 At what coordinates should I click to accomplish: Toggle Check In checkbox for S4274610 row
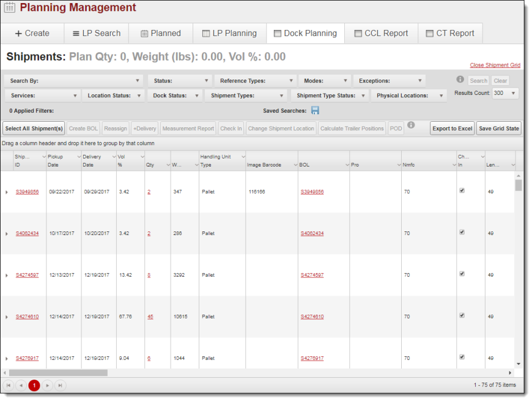pyautogui.click(x=462, y=315)
